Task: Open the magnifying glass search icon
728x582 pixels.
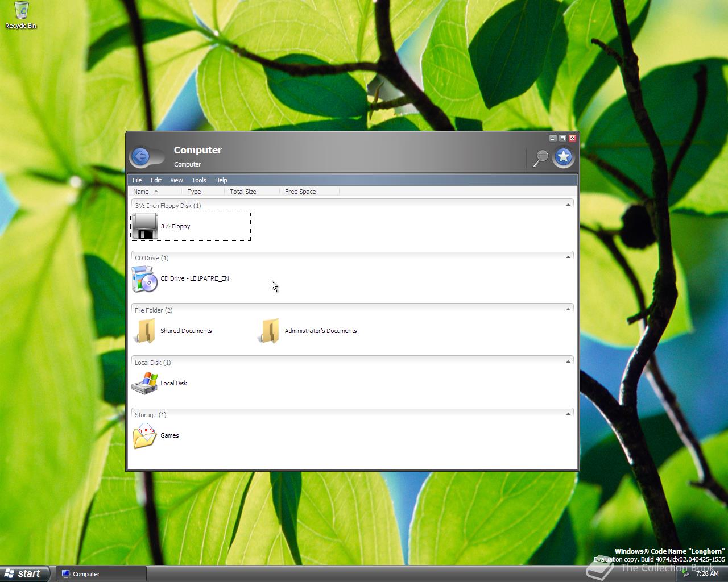Action: point(540,158)
